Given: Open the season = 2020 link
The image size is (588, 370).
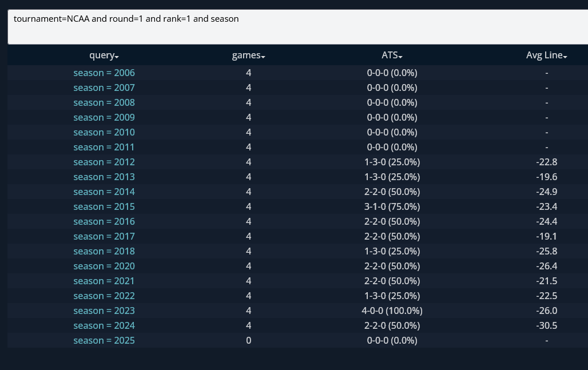Looking at the screenshot, I should 104,266.
